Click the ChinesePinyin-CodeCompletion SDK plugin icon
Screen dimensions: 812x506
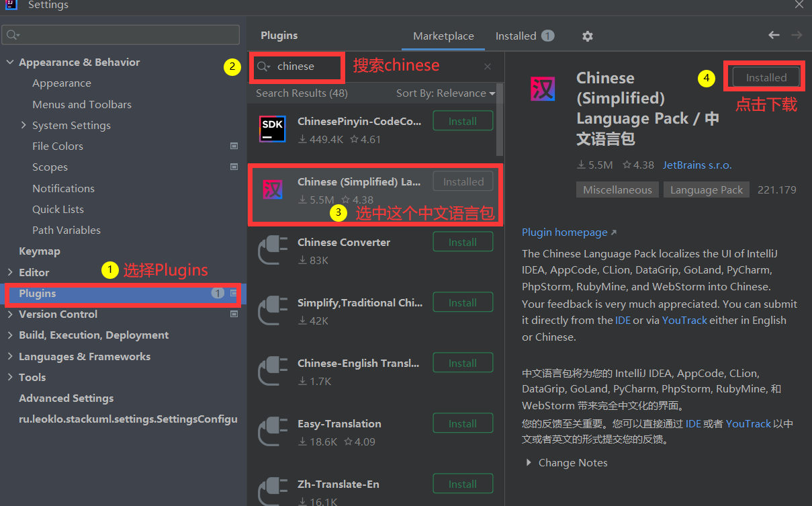coord(272,128)
